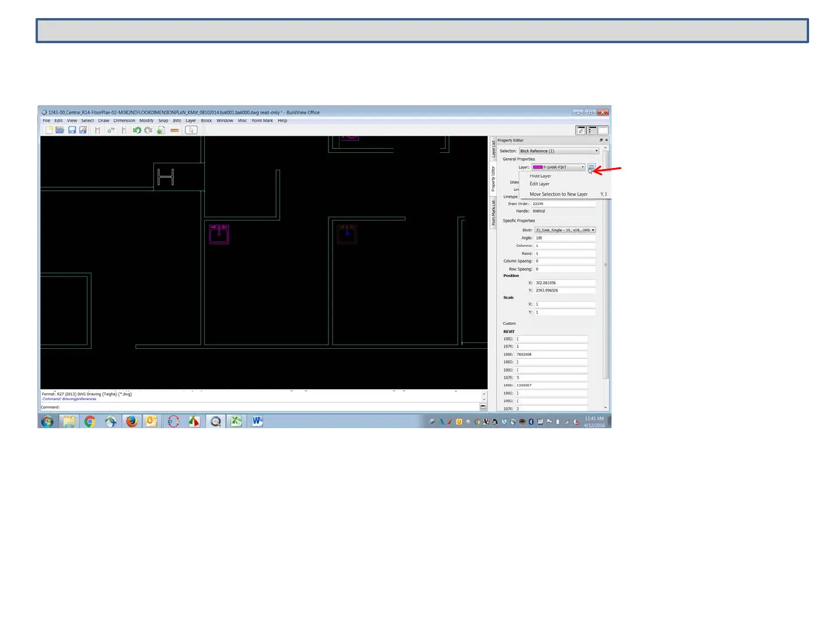Click the taskbar clock showing 11:41 AM
The image size is (840, 630).
[x=594, y=422]
